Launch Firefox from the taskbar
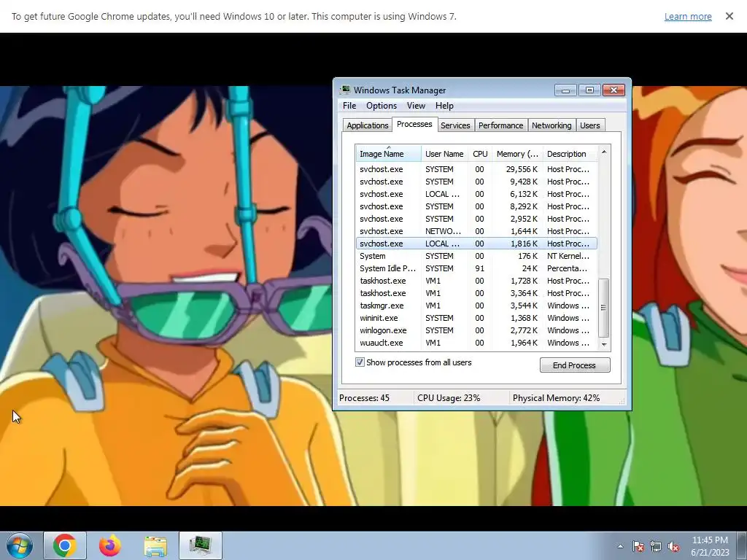The image size is (747, 560). coord(110,545)
